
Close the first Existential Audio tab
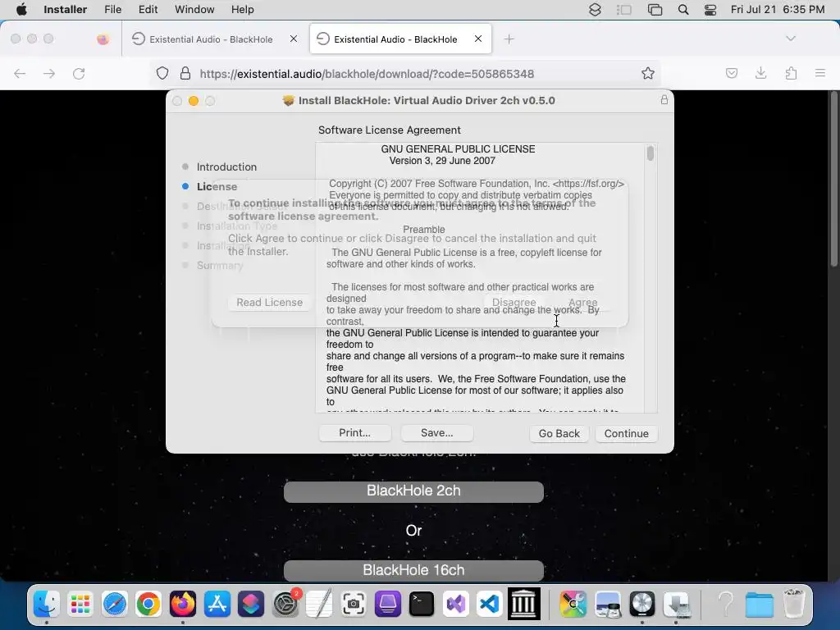pyautogui.click(x=294, y=39)
